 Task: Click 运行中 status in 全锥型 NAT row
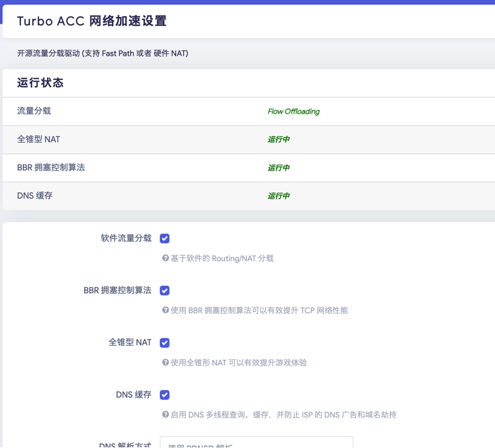pos(278,139)
